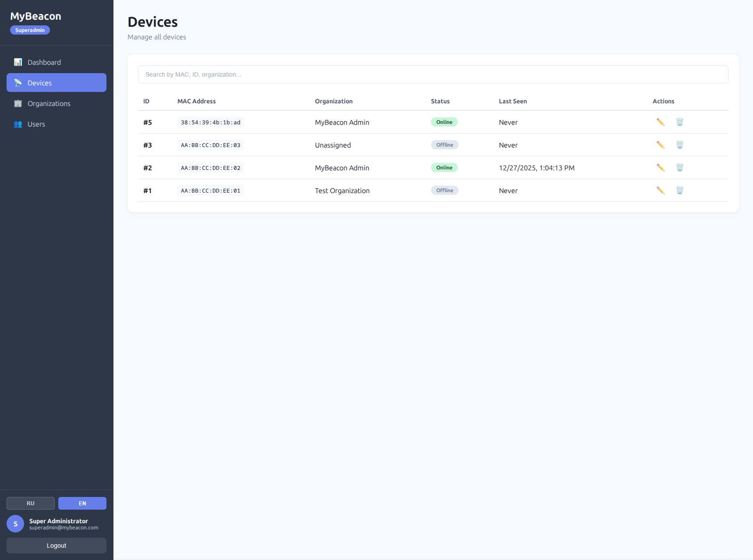The width and height of the screenshot is (753, 560).
Task: Delete device #5 using the trash icon
Action: point(679,122)
